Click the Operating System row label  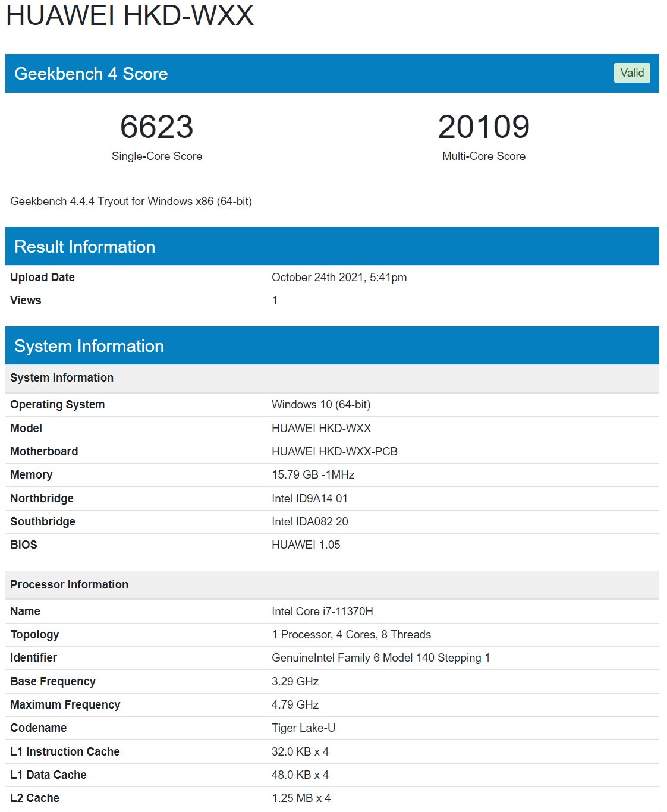[58, 404]
